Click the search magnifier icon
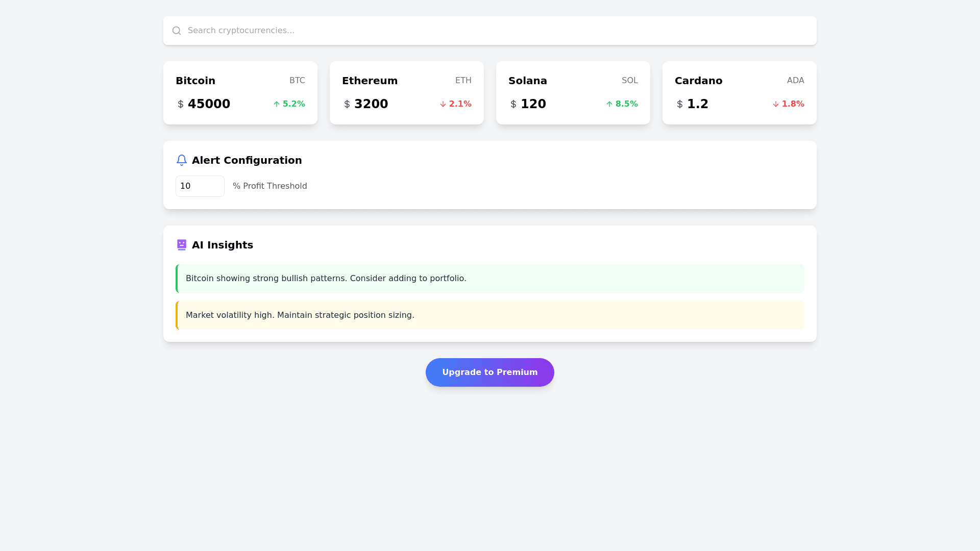This screenshot has width=980, height=551. coord(177,31)
